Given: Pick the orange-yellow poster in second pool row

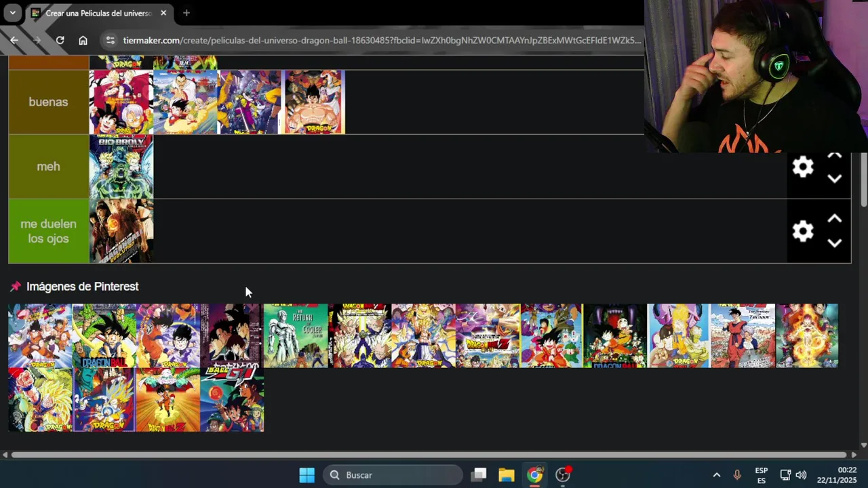Looking at the screenshot, I should (167, 400).
